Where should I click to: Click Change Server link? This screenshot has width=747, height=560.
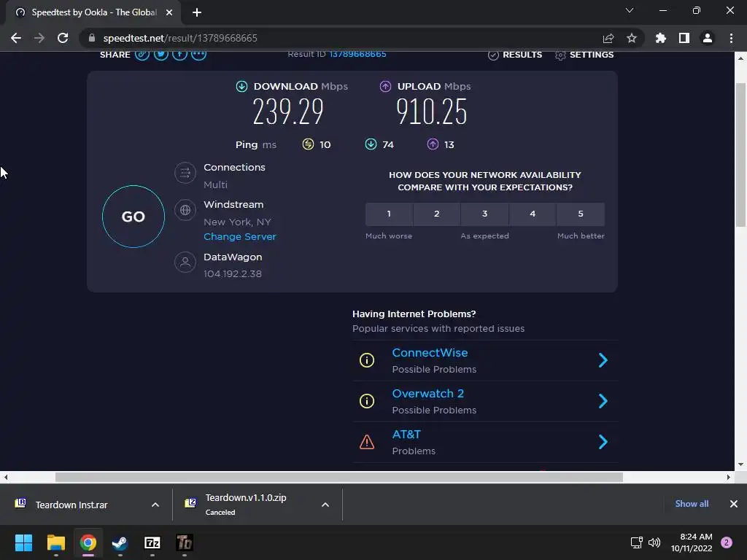point(239,237)
